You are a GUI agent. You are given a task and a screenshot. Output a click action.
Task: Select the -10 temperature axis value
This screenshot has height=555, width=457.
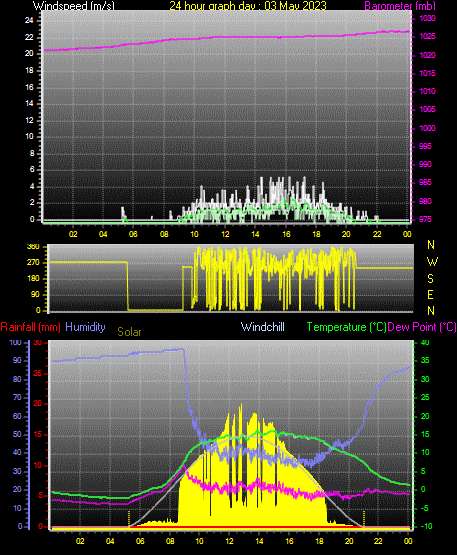pyautogui.click(x=427, y=526)
